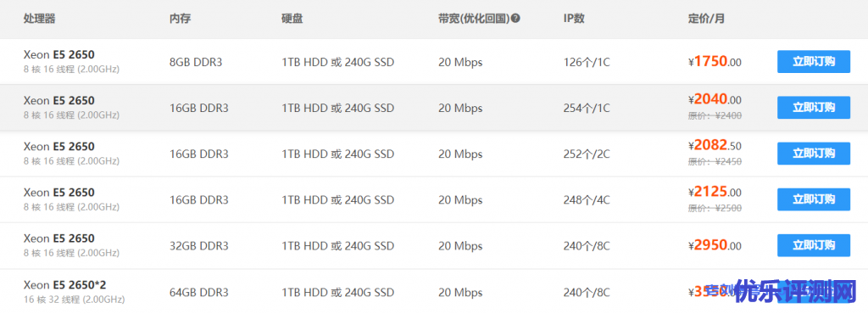The width and height of the screenshot is (868, 314).
Task: Select the Xeon E5 2650*2 processor row
Action: tap(434, 292)
